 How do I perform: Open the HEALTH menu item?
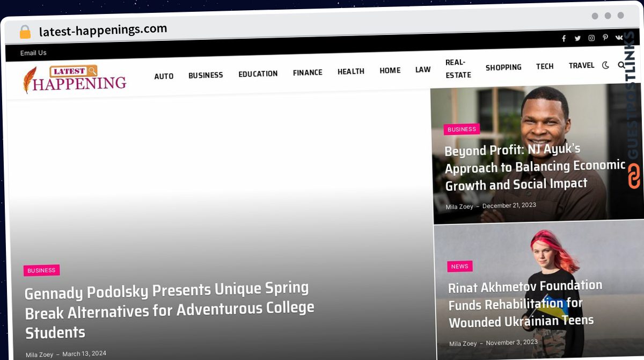click(x=351, y=71)
